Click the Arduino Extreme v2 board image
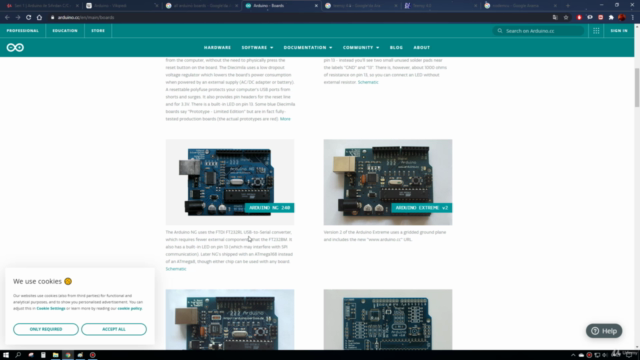This screenshot has height=360, width=640. click(x=388, y=182)
